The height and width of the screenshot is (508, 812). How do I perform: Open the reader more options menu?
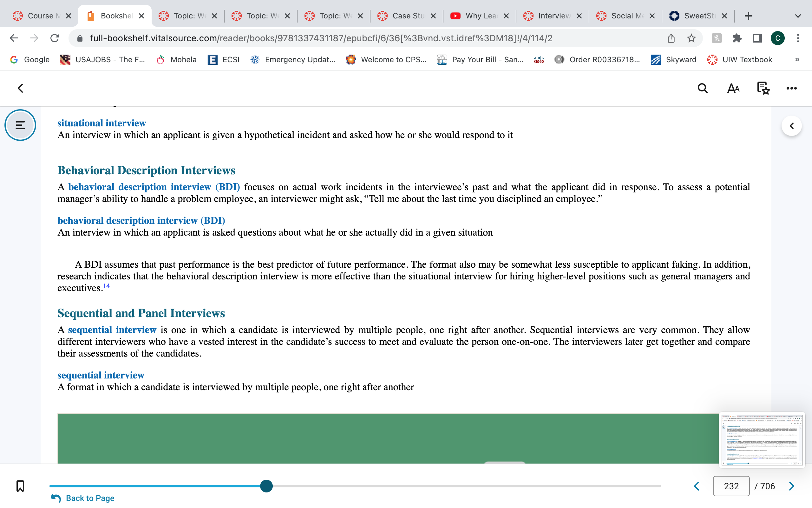(791, 88)
